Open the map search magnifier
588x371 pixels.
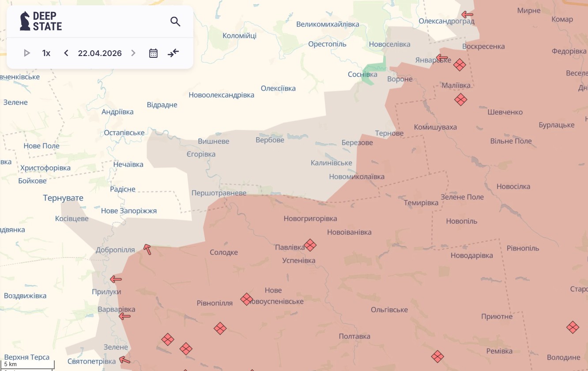(x=175, y=22)
